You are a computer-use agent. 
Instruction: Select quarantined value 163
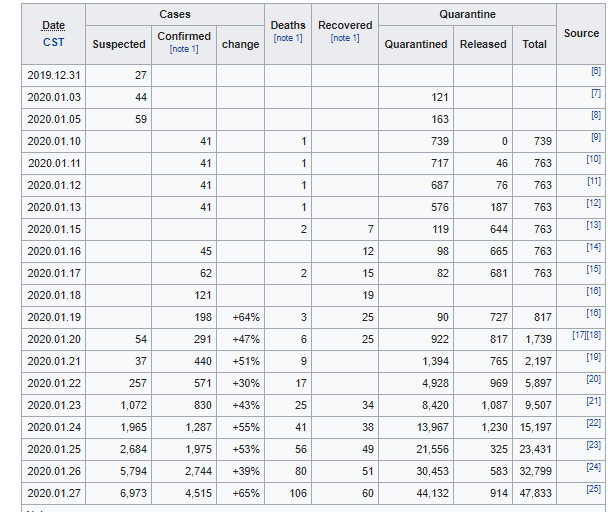click(440, 119)
